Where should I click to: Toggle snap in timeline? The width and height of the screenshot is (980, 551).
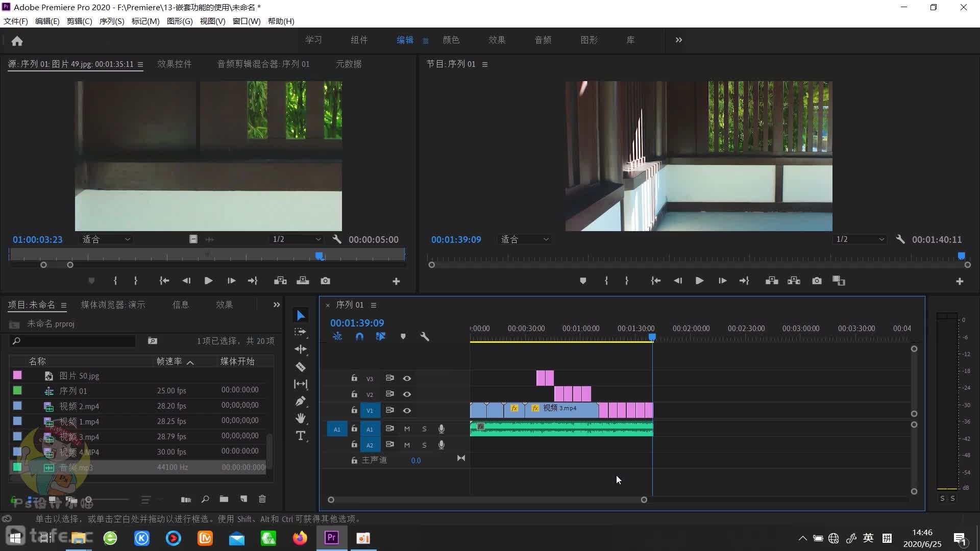tap(359, 337)
